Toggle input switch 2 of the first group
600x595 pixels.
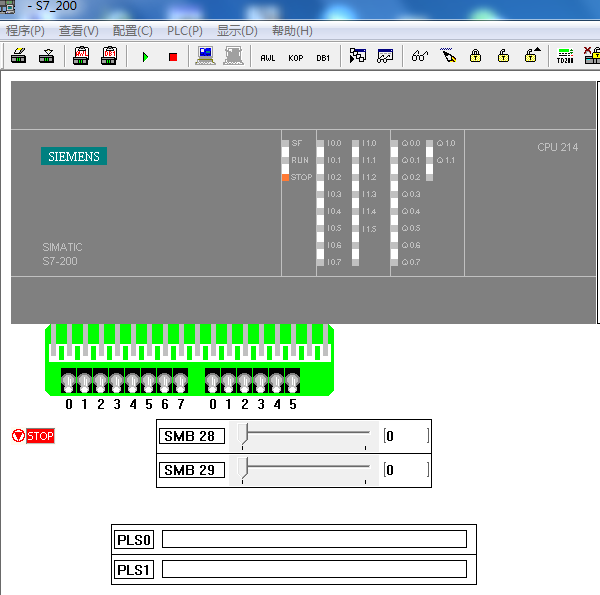pyautogui.click(x=101, y=381)
